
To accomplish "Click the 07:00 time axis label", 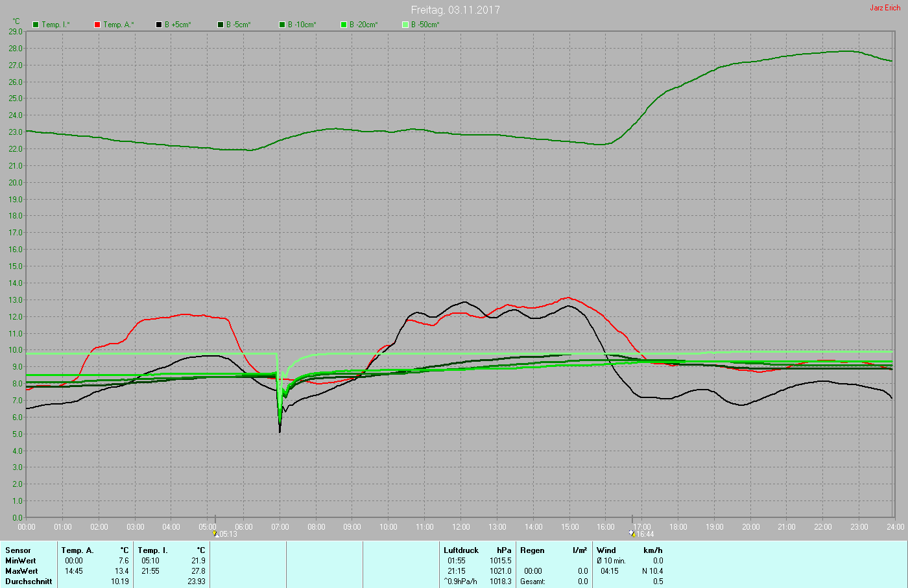I will [280, 527].
